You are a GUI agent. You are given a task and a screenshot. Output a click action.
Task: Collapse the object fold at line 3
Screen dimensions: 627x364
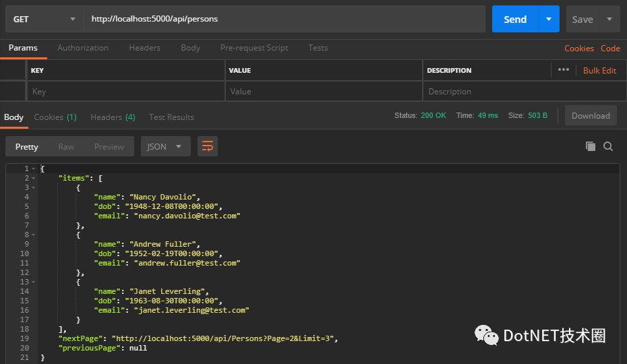coord(34,187)
